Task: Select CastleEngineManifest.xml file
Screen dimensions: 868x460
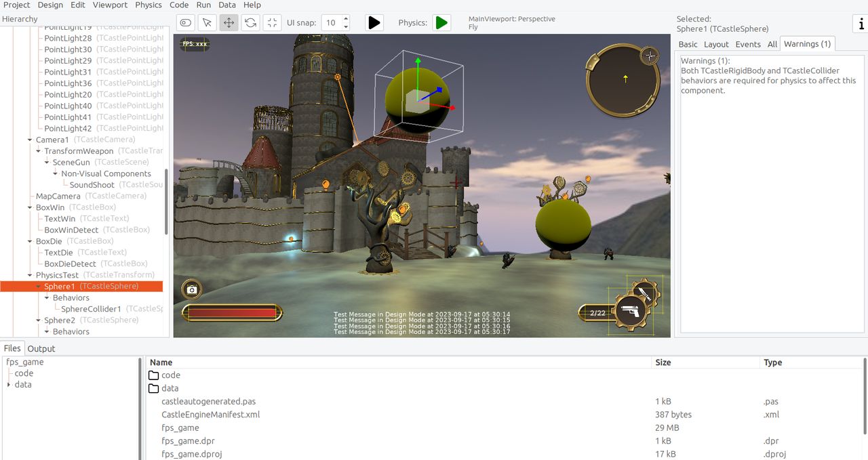Action: click(x=210, y=415)
